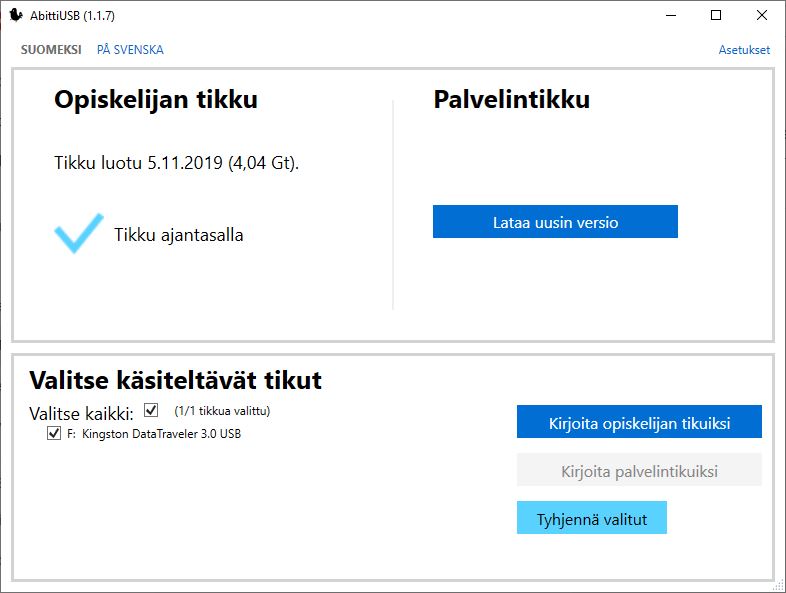Switch language to PÅ SVENSKA
Image resolution: width=786 pixels, height=593 pixels.
[x=130, y=50]
